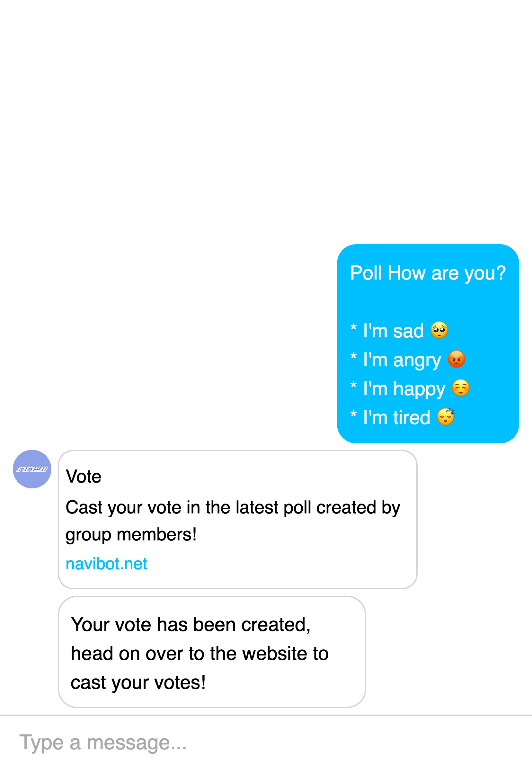Open the navibot.net link
The image size is (532, 766).
[x=106, y=564]
